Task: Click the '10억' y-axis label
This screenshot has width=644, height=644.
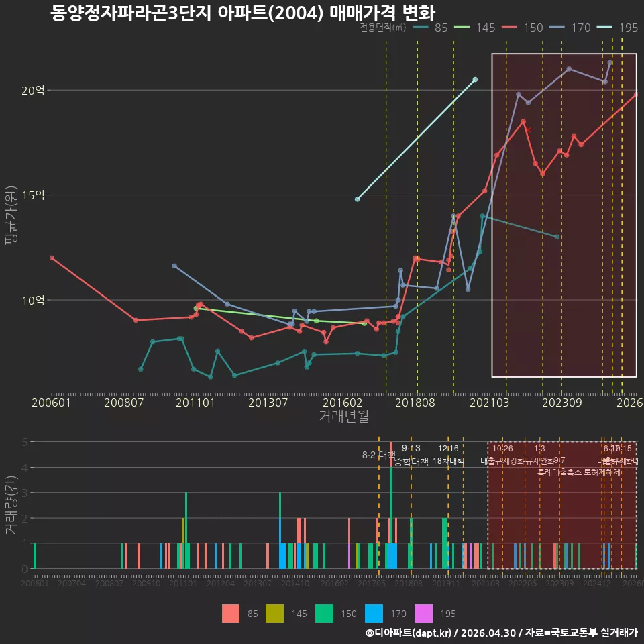Action: [33, 301]
